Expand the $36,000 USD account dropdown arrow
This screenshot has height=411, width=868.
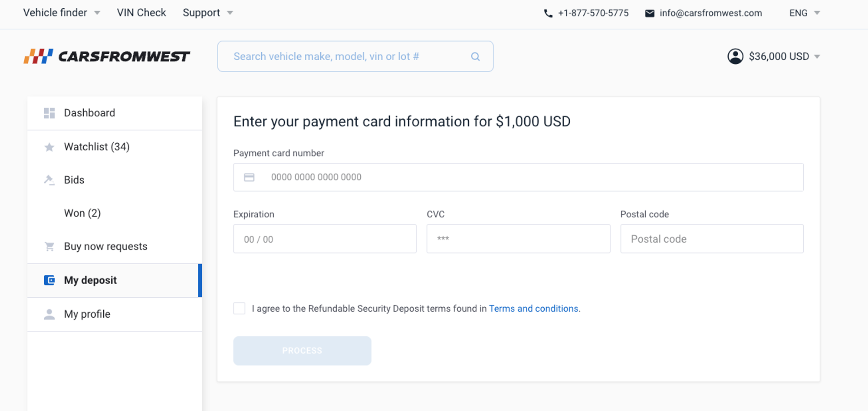tap(817, 57)
